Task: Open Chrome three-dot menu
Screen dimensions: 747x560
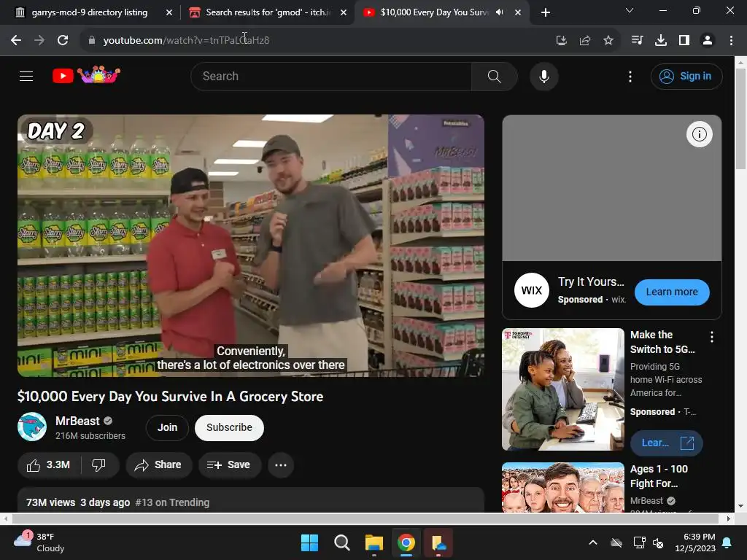Action: pyautogui.click(x=731, y=41)
